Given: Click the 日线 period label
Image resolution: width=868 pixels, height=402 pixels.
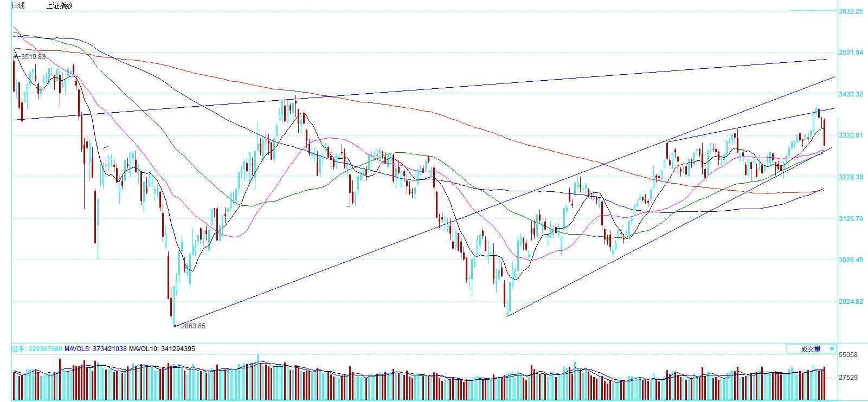Looking at the screenshot, I should (x=18, y=5).
